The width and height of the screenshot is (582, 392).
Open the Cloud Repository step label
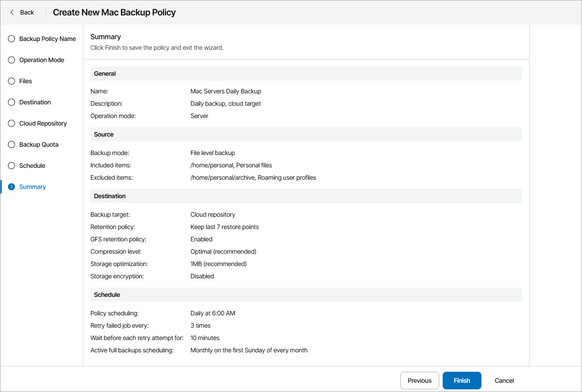point(43,123)
